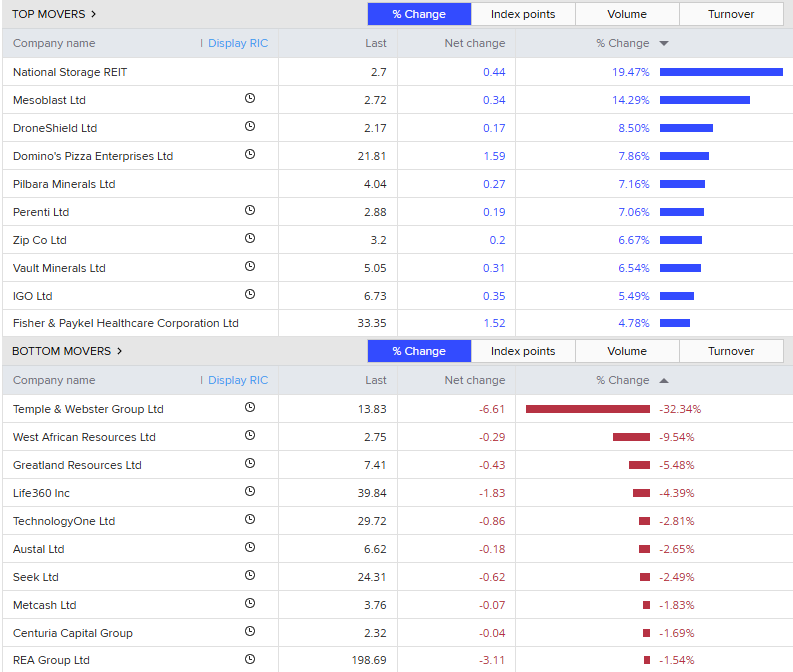The width and height of the screenshot is (793, 672).
Task: Expand the TOP MOVERS section chevron
Action: pyautogui.click(x=94, y=14)
